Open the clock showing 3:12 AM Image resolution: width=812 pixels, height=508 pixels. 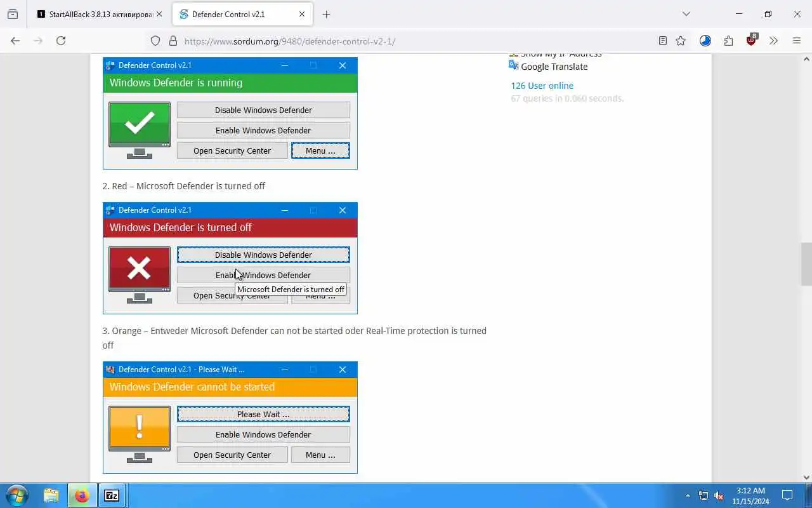pyautogui.click(x=750, y=495)
